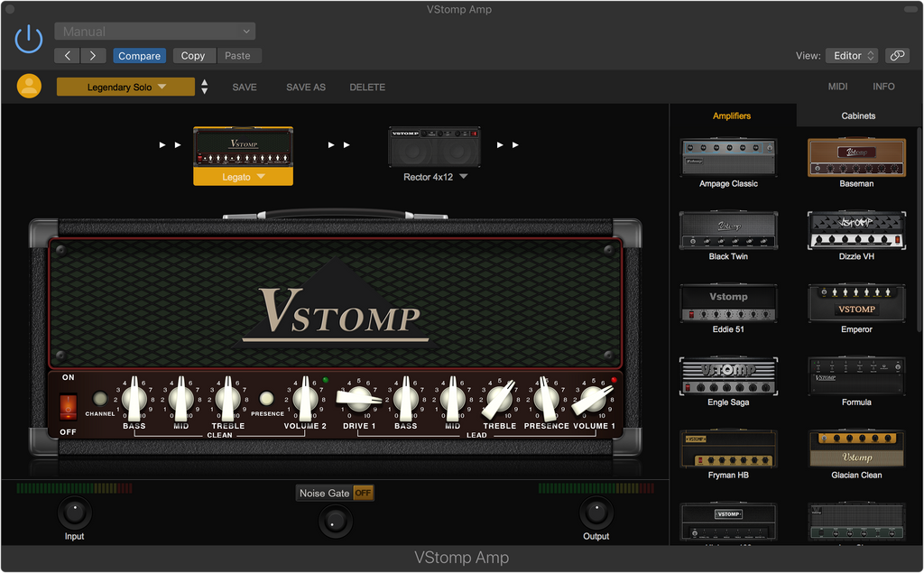Viewport: 924px width, 573px height.
Task: Select the Emperor amplifier thumbnail
Action: click(x=856, y=303)
